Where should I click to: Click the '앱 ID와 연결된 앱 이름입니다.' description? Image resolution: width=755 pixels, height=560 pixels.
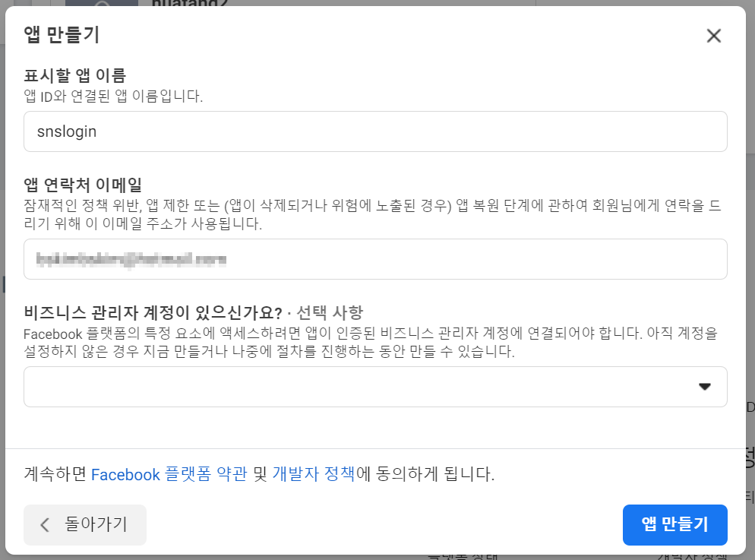(113, 96)
